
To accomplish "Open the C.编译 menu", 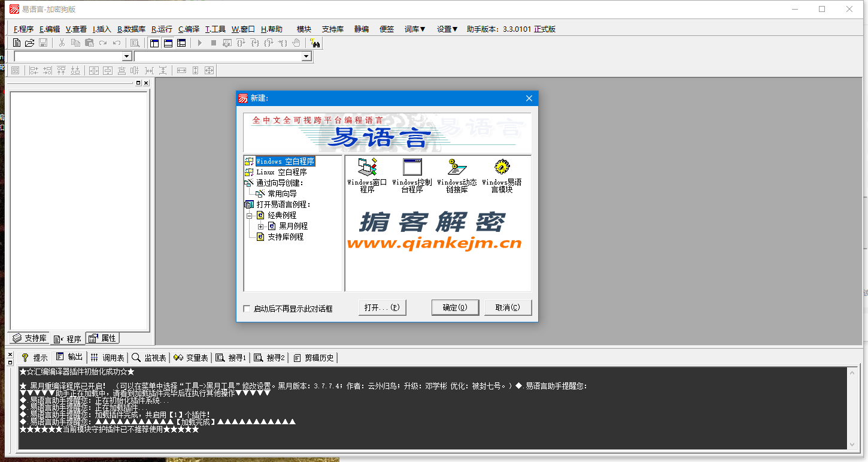I will click(x=189, y=29).
